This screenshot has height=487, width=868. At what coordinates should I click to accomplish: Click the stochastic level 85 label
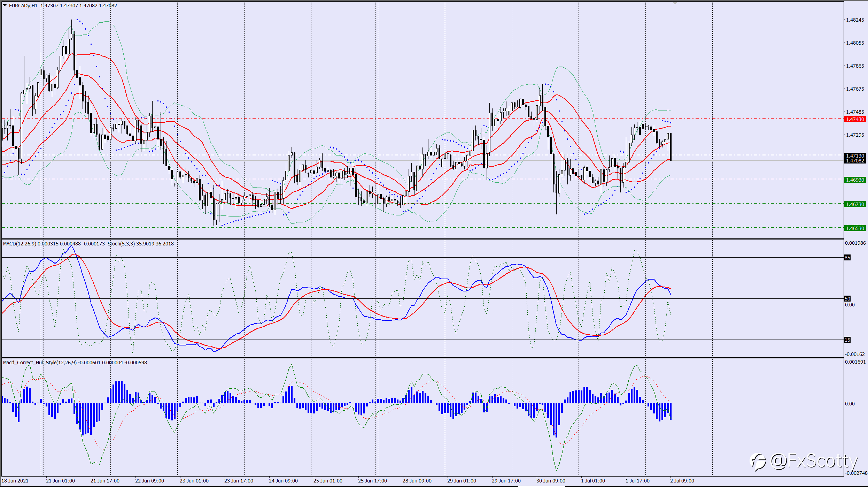coord(847,258)
